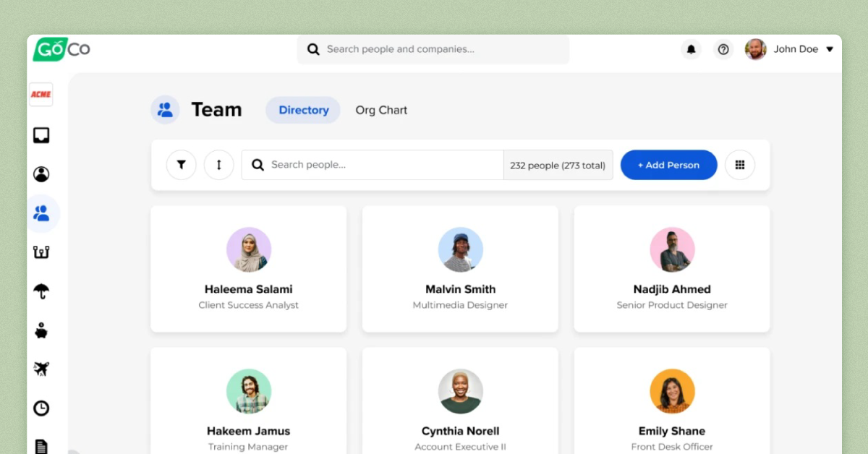Click the John Doe name text

point(796,49)
